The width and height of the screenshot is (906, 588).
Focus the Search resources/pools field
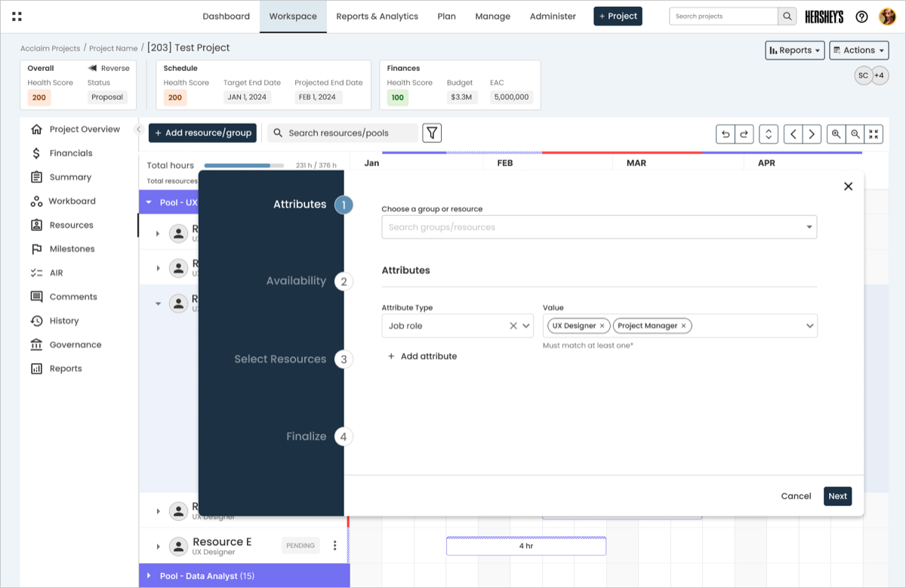click(343, 133)
